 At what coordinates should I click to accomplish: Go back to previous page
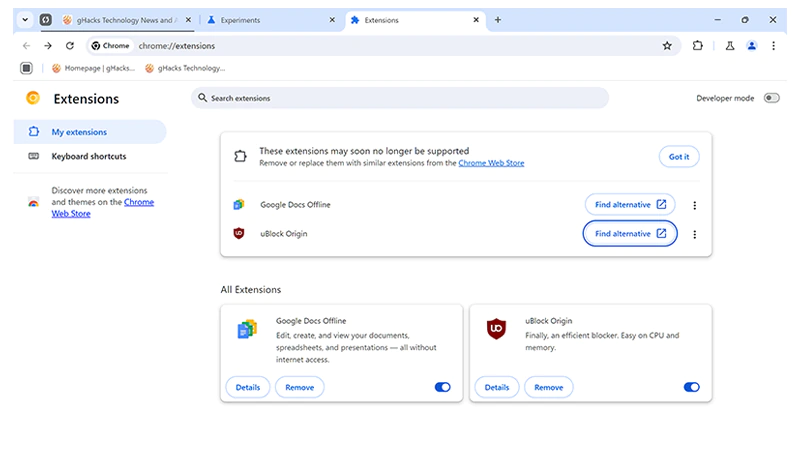pos(27,46)
